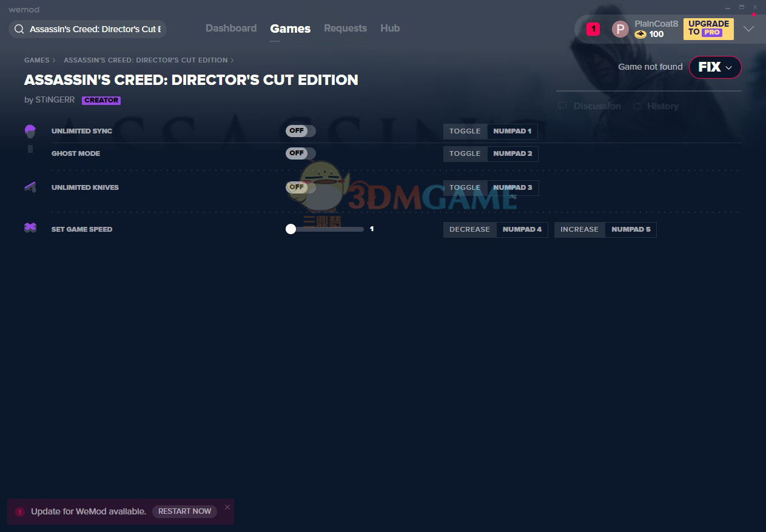
Task: Open the red notification badge
Action: coord(593,29)
